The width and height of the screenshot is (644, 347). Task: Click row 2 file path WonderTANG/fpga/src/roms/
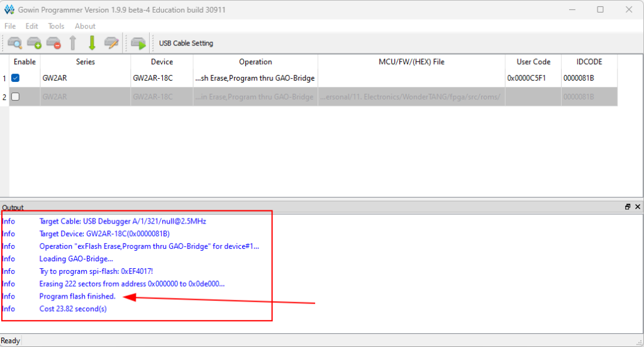click(411, 96)
